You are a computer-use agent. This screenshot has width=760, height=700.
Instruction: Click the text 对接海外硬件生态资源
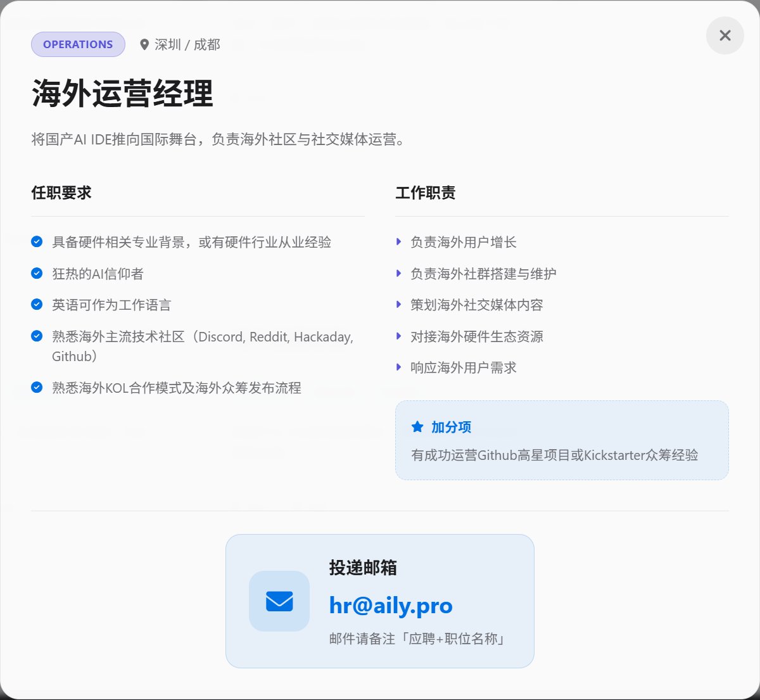click(477, 336)
